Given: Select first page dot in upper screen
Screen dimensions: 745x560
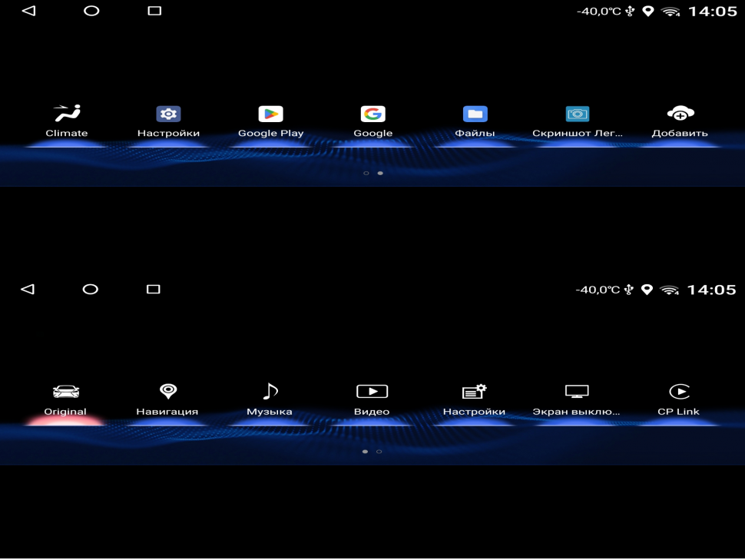Looking at the screenshot, I should tap(366, 173).
